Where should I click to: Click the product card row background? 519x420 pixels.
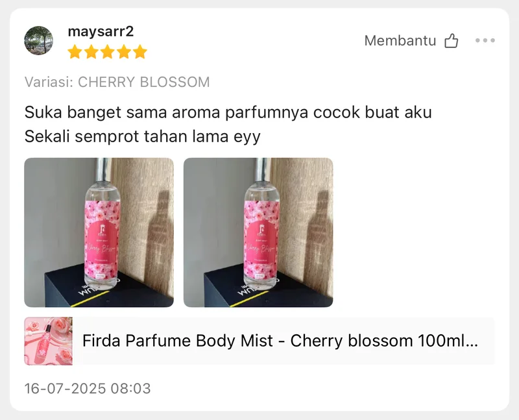tap(259, 341)
